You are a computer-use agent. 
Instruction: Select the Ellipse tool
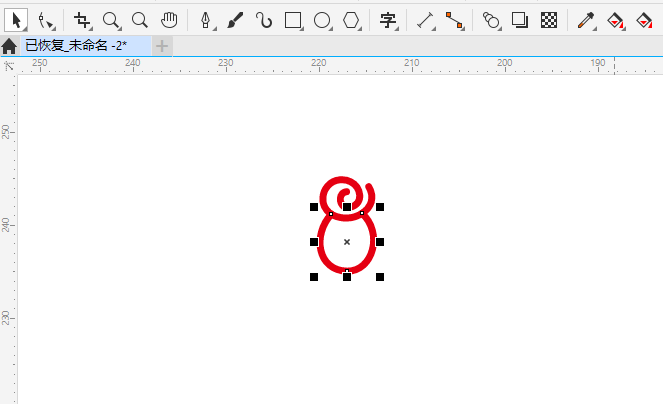click(322, 20)
